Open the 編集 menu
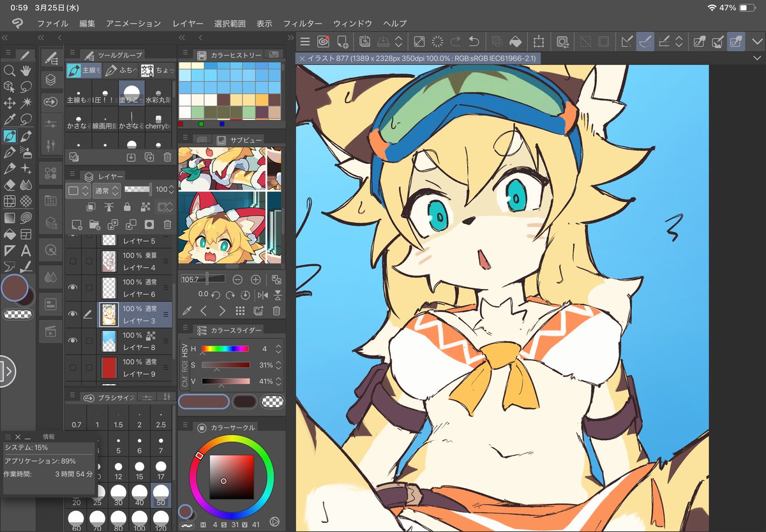Screen dimensions: 766x532 (x=87, y=24)
